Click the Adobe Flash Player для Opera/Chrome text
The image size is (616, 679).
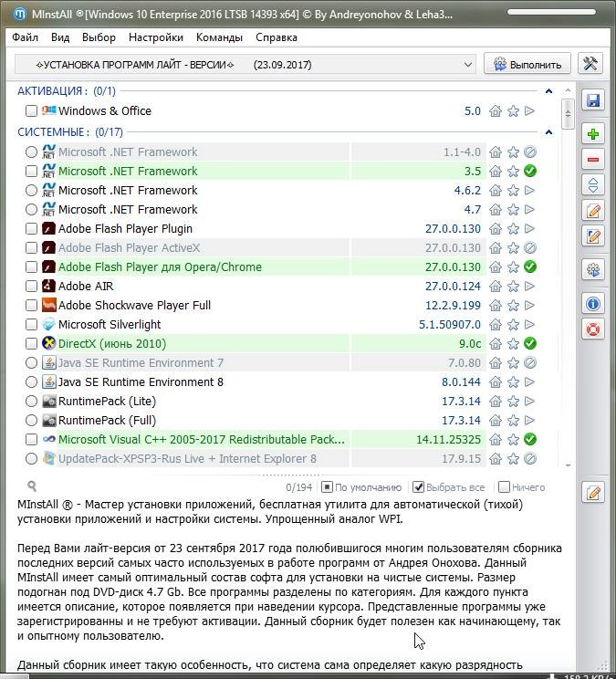point(160,267)
